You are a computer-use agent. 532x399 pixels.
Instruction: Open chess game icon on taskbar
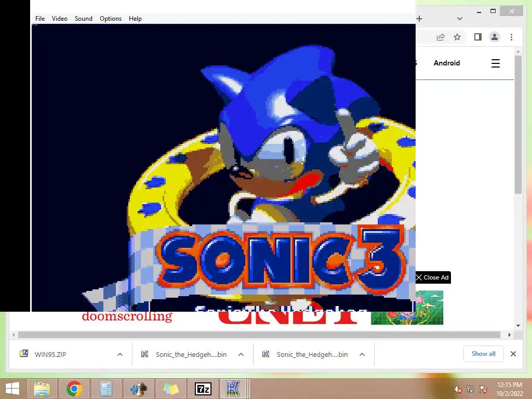point(138,389)
